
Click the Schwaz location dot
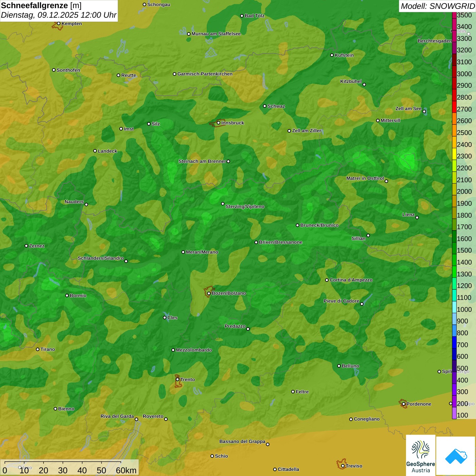[265, 106]
